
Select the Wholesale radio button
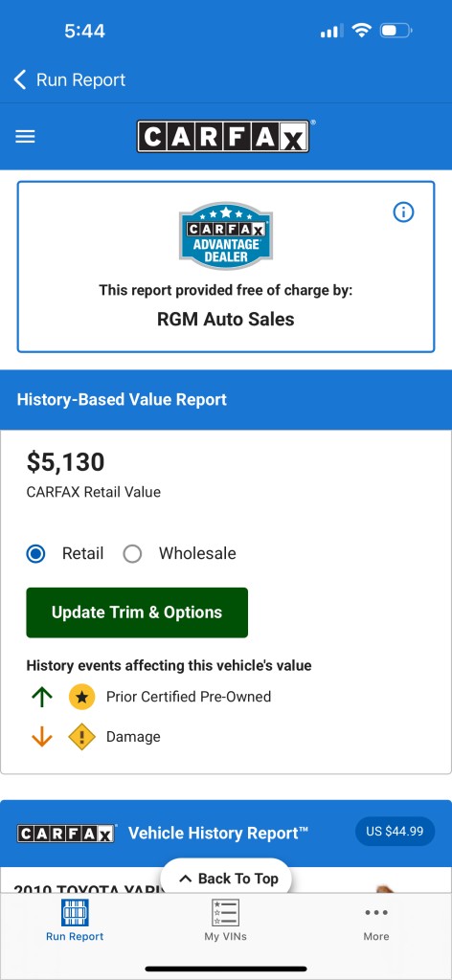coord(132,554)
